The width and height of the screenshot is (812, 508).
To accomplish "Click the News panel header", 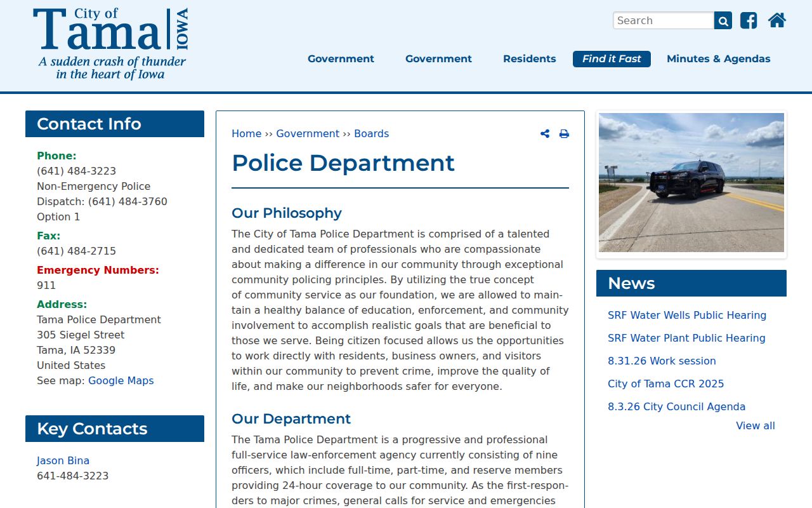I will pyautogui.click(x=691, y=283).
